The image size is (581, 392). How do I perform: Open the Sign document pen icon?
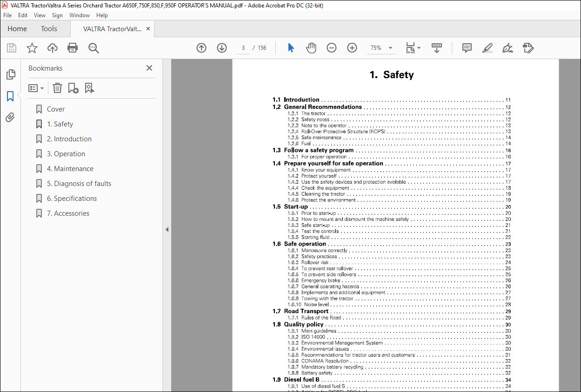pos(508,48)
